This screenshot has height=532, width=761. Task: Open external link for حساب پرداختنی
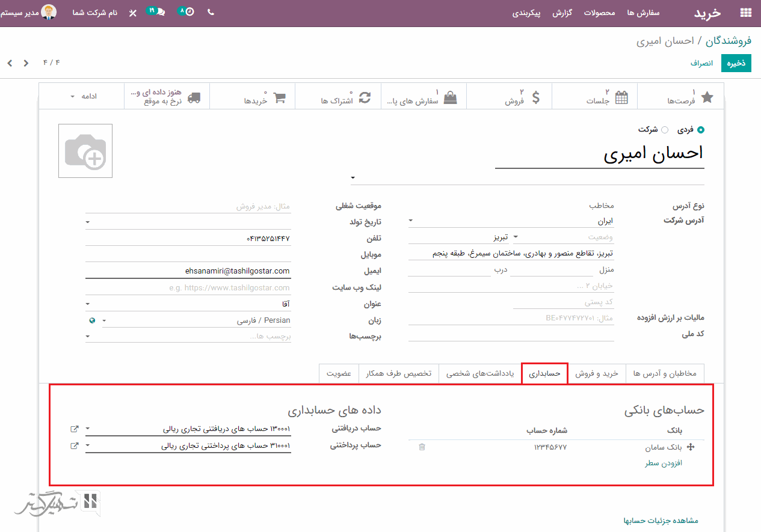click(x=75, y=446)
